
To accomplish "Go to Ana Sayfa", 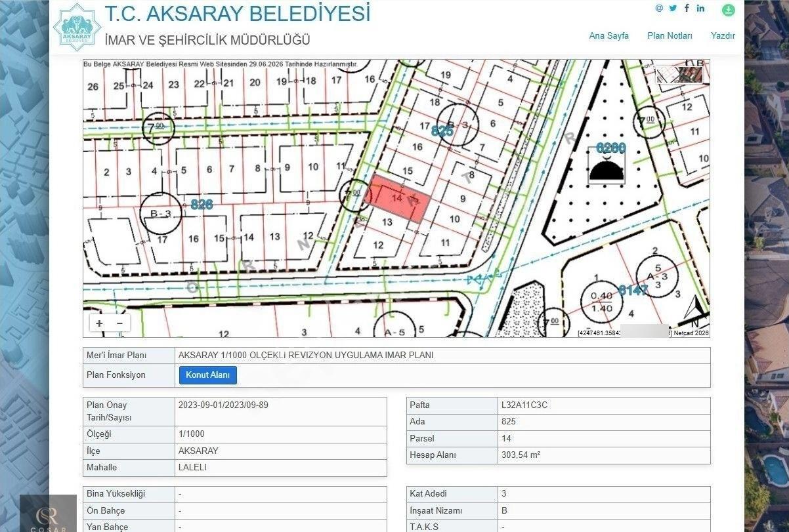I will click(608, 35).
